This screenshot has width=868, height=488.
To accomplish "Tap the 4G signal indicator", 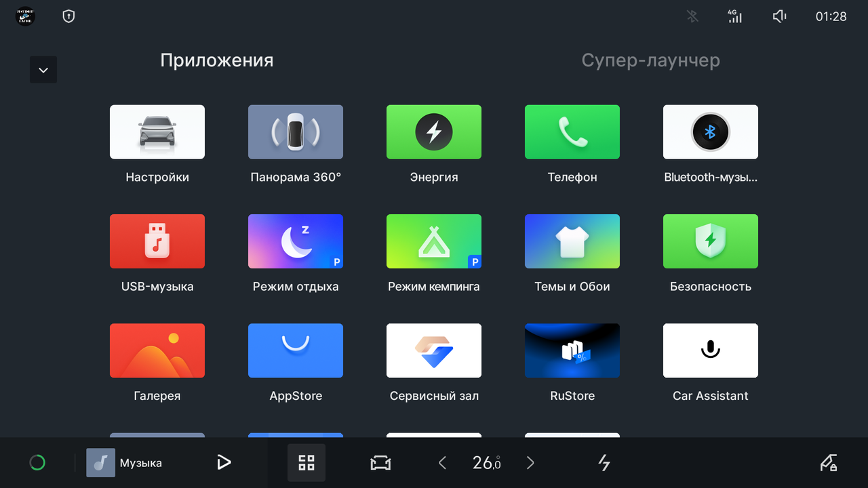I will click(x=735, y=16).
